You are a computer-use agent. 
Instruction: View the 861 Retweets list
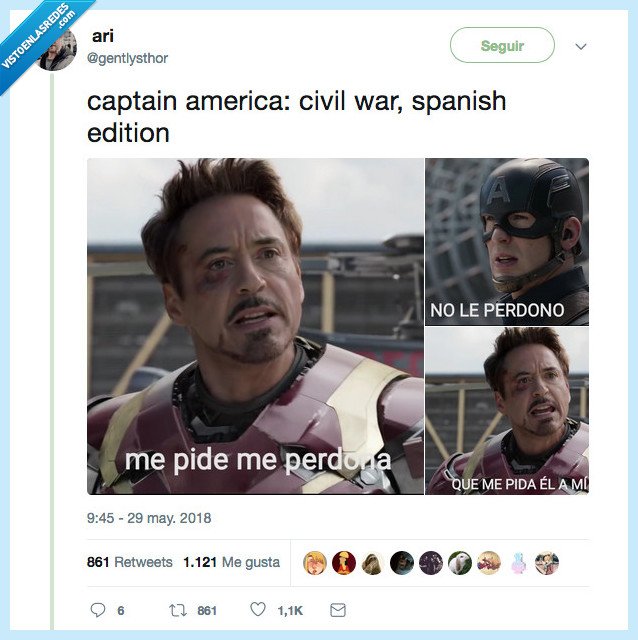(129, 562)
